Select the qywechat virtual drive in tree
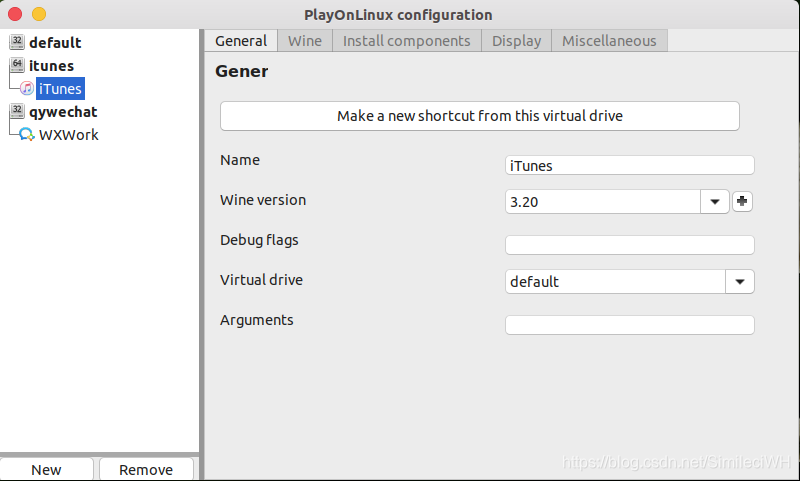This screenshot has width=800, height=481. pyautogui.click(x=63, y=112)
